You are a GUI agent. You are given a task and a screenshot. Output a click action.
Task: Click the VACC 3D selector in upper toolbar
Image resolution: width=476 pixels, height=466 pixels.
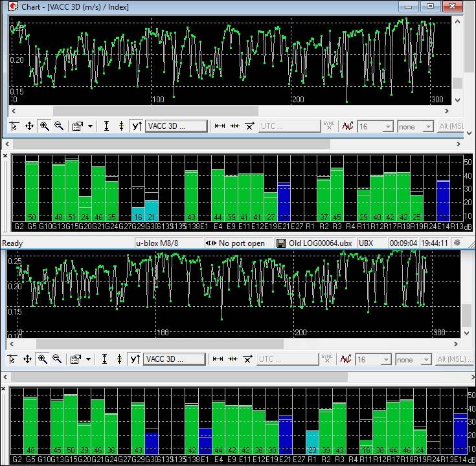176,126
